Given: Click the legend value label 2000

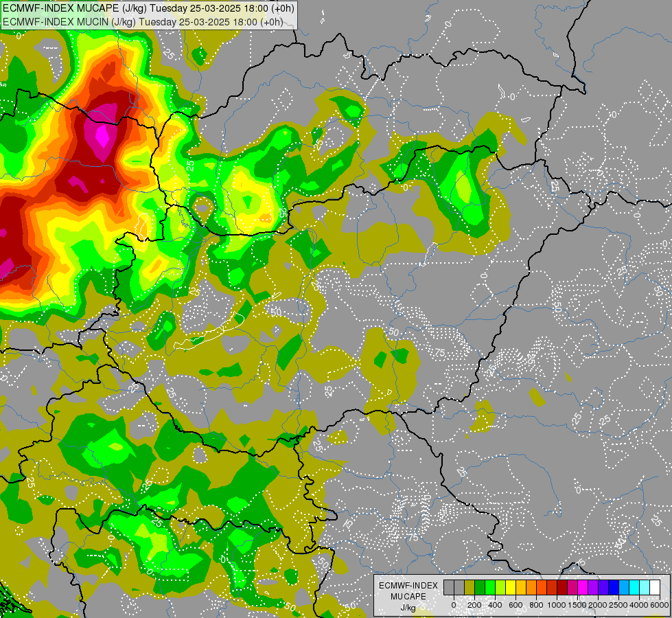Looking at the screenshot, I should pos(598,605).
